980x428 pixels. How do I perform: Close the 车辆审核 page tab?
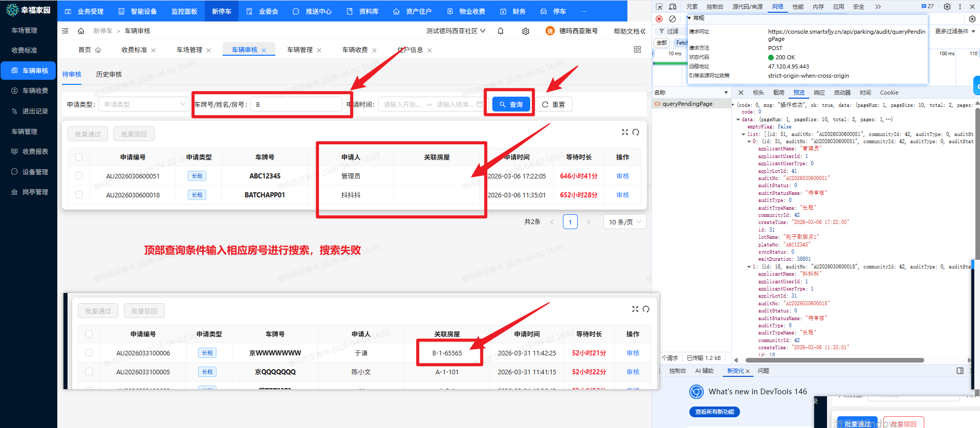point(264,50)
